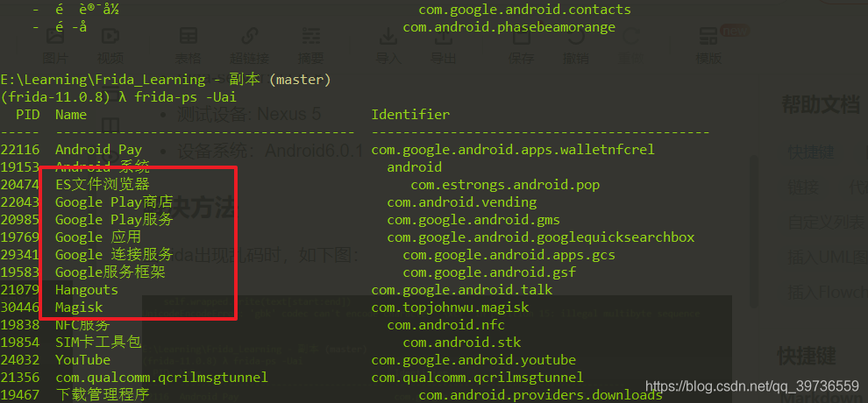Click the 重做 redo icon in editor toolbar
The height and width of the screenshot is (403, 868).
click(x=630, y=37)
